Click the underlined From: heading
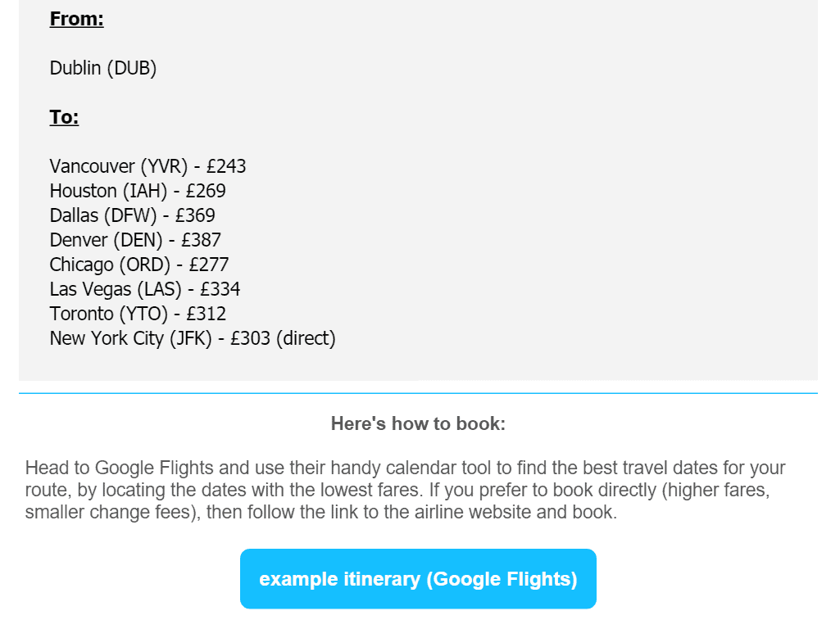 point(76,19)
